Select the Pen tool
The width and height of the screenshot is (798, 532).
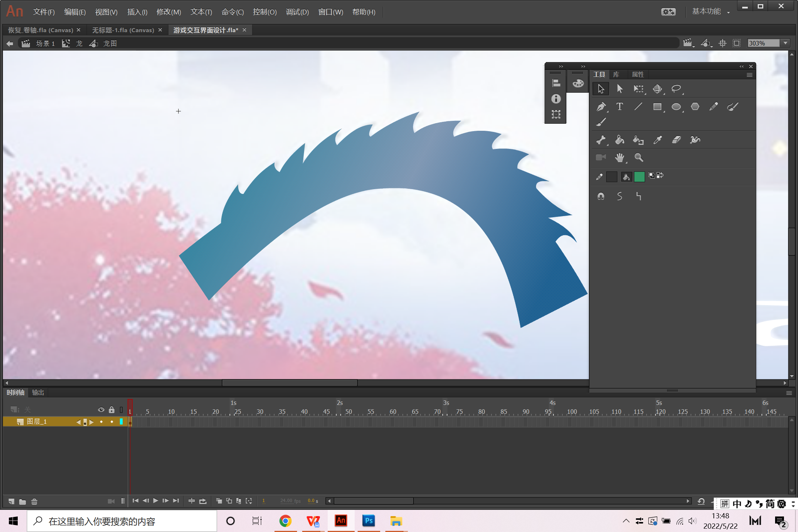click(x=601, y=107)
